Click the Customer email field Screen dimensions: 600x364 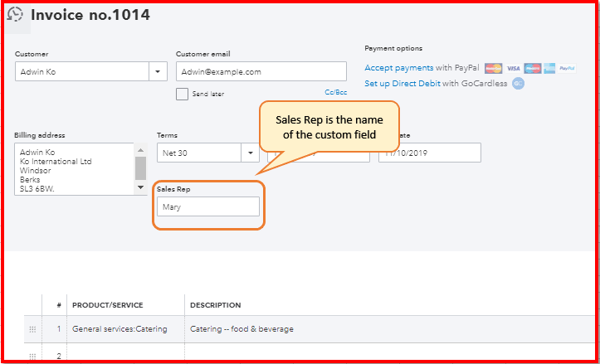tap(261, 71)
